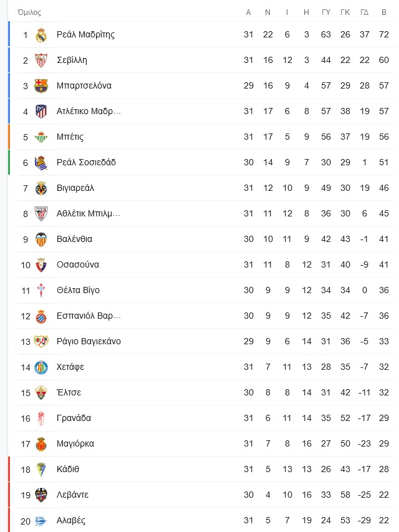Click the Atlético Madrid crest icon
This screenshot has height=532, width=399.
[x=41, y=111]
